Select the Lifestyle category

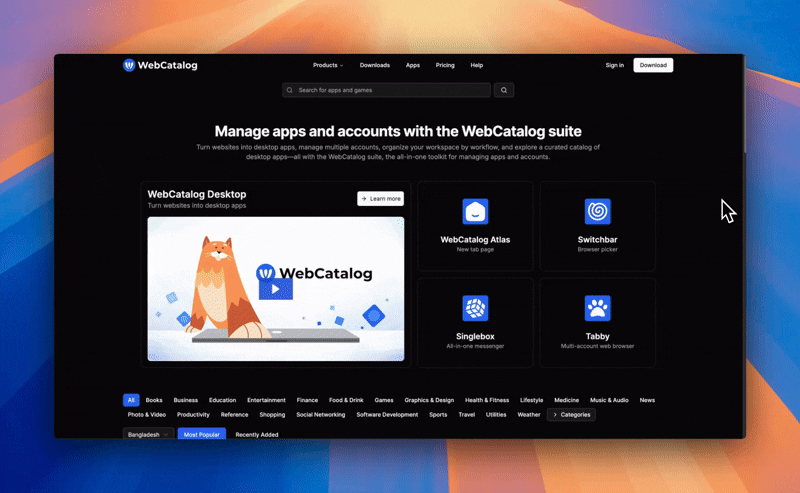(x=531, y=400)
